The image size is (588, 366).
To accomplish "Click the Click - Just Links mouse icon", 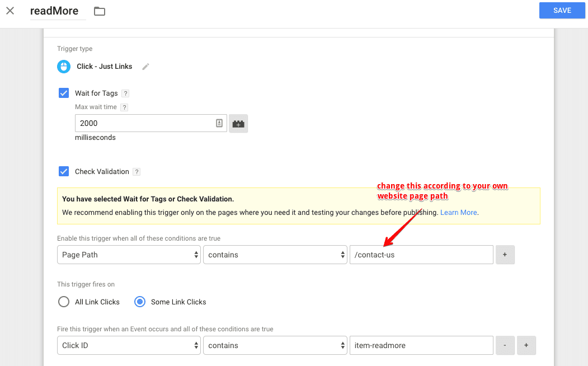I will [x=64, y=67].
